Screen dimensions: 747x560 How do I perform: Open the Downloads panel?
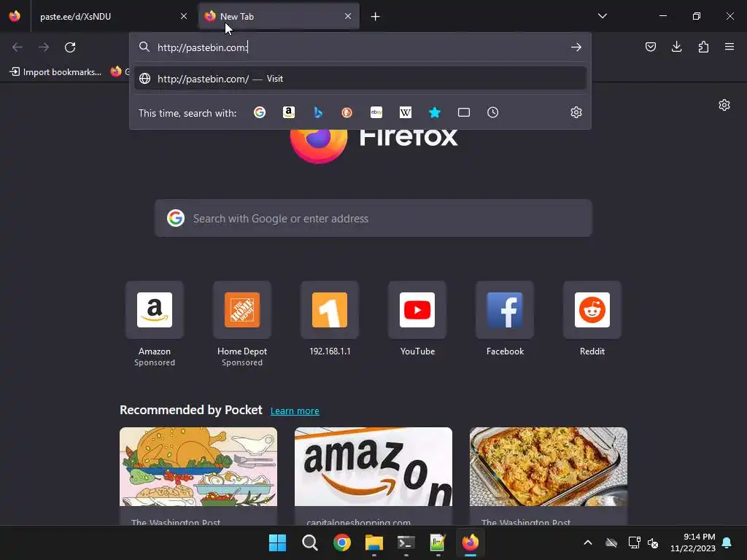click(676, 47)
